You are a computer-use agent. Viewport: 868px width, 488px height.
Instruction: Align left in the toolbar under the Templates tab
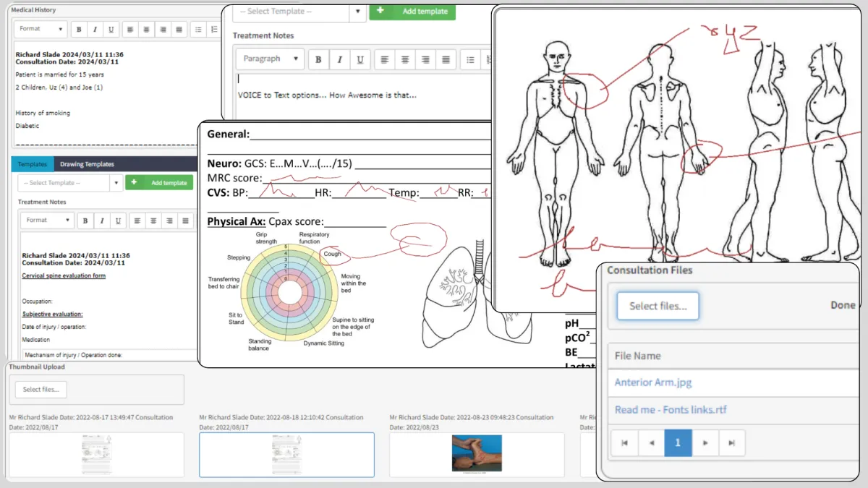(137, 221)
